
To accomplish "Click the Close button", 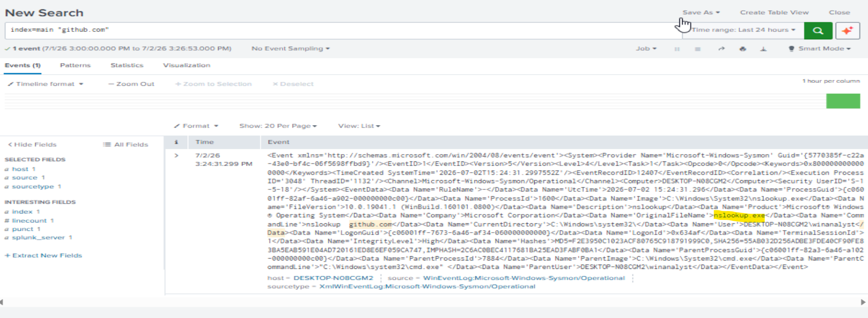I will 839,12.
